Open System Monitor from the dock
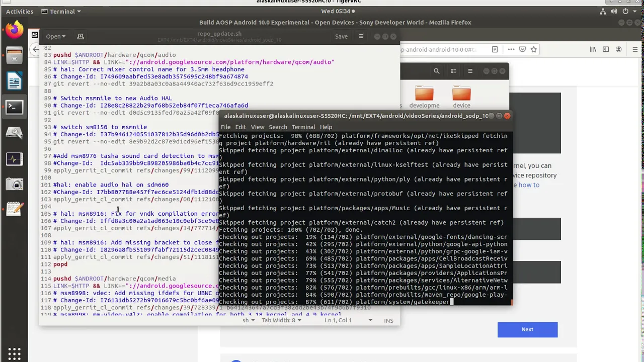The height and width of the screenshot is (362, 644). click(14, 159)
